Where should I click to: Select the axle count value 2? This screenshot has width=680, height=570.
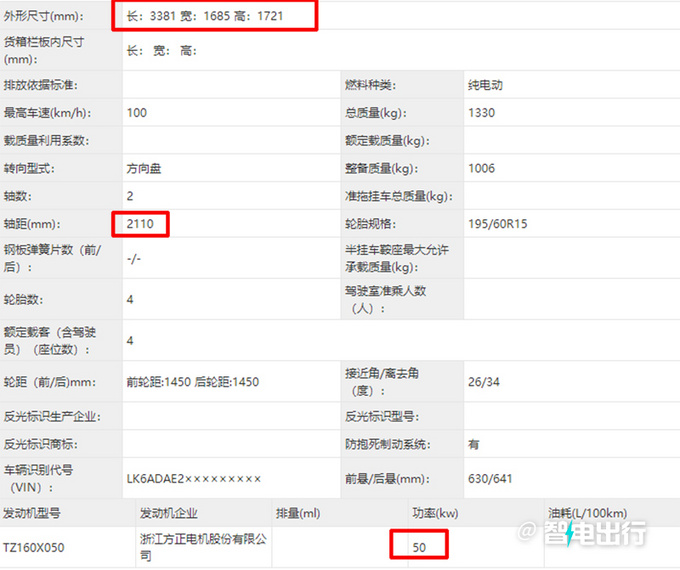(130, 196)
